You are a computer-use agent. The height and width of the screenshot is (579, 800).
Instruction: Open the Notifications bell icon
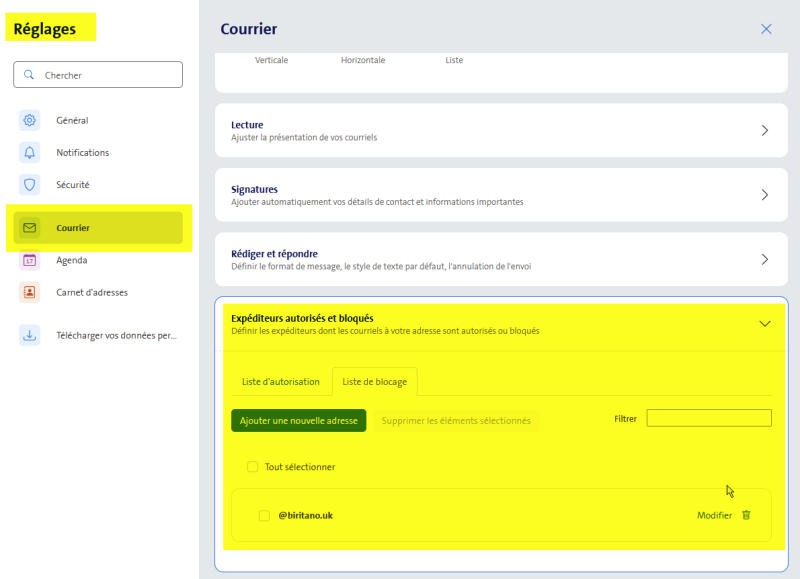tap(30, 153)
